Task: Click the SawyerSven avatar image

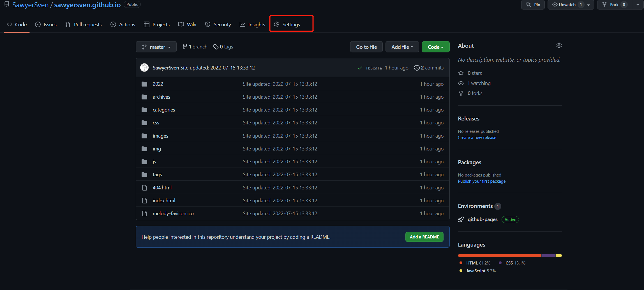Action: pos(144,68)
